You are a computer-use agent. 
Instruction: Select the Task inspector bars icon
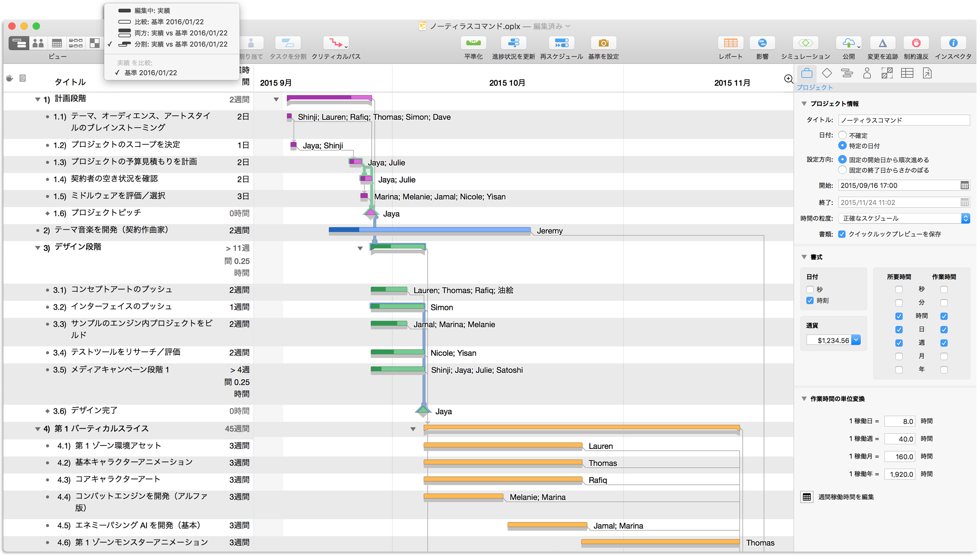click(x=847, y=73)
